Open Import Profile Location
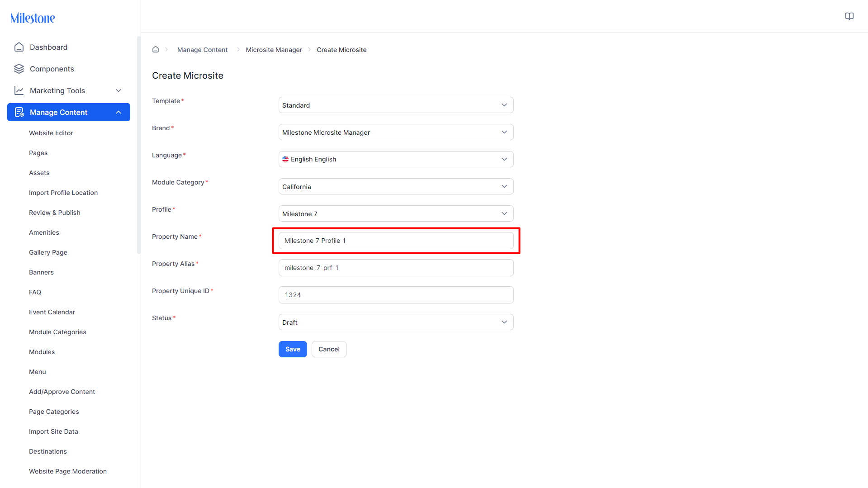 [x=63, y=193]
